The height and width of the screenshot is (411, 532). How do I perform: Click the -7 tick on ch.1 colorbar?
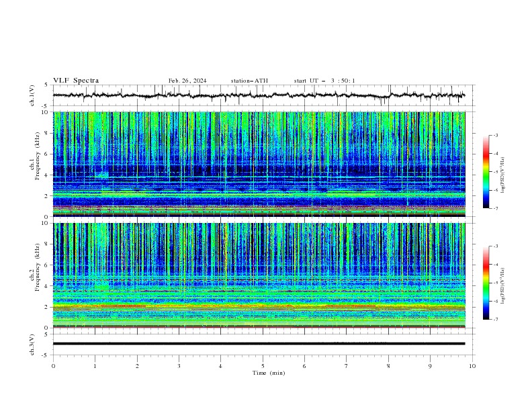tap(495, 208)
